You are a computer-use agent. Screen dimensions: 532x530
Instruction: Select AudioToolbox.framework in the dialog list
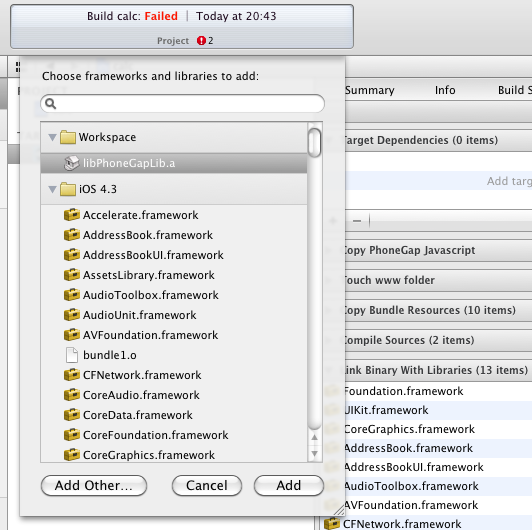pyautogui.click(x=174, y=295)
